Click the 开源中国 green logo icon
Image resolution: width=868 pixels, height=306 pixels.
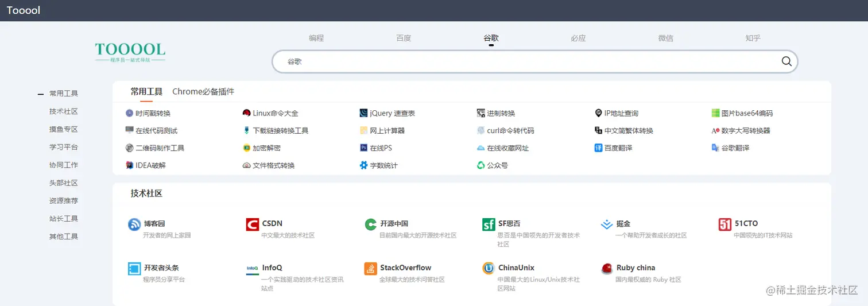[370, 224]
